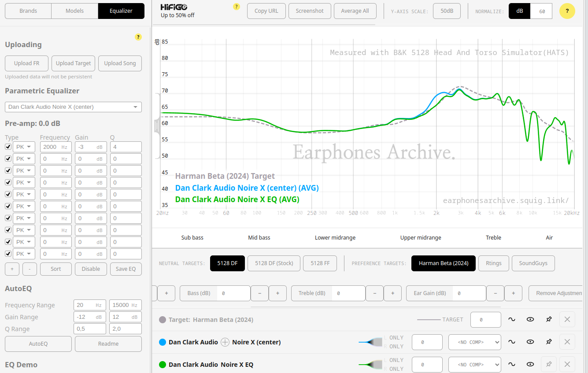Viewport: 588px width, 373px height.
Task: Open filter type dropdown of seventh band
Action: coord(24,218)
